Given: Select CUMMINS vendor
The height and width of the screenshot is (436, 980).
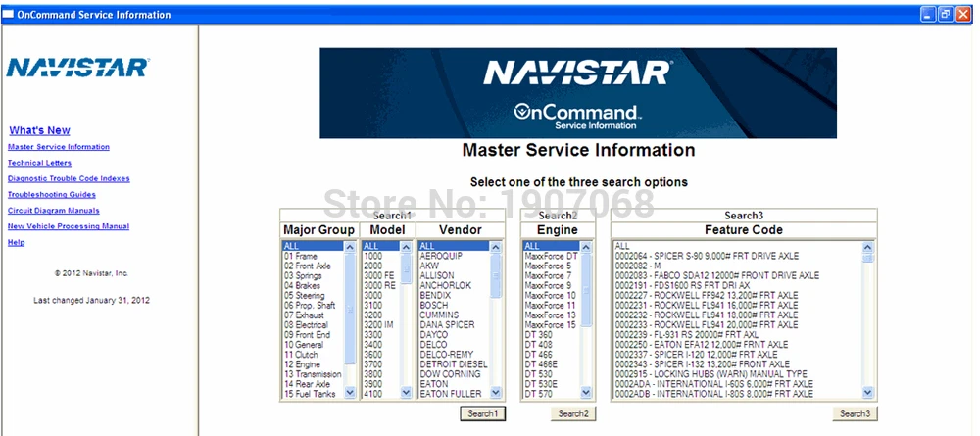Looking at the screenshot, I should [x=454, y=315].
